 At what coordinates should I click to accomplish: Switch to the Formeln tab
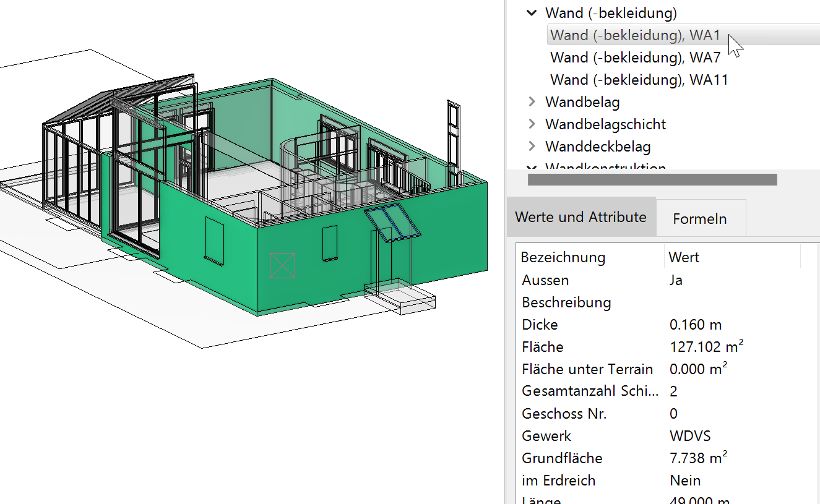coord(700,218)
